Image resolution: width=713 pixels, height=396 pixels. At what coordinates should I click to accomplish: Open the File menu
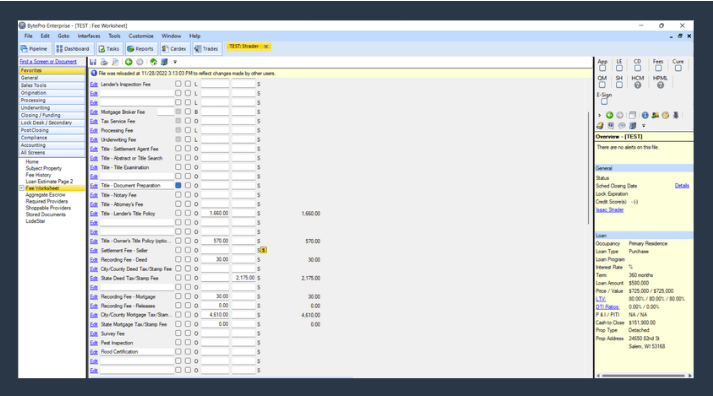[28, 36]
